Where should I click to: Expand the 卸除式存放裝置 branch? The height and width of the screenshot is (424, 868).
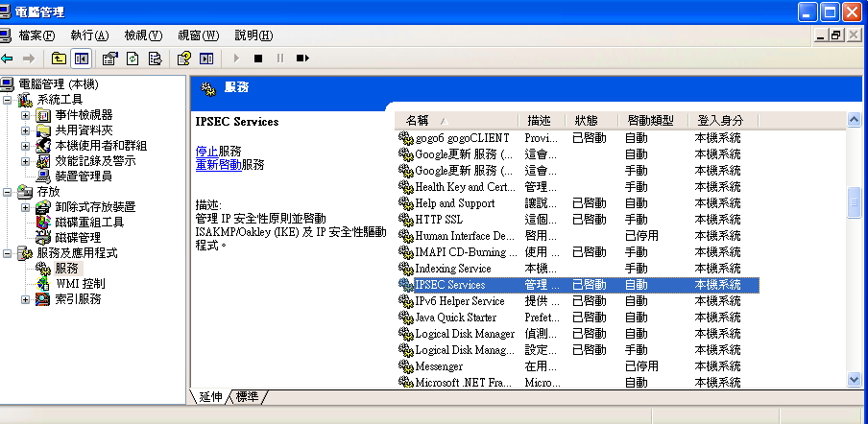tap(26, 208)
